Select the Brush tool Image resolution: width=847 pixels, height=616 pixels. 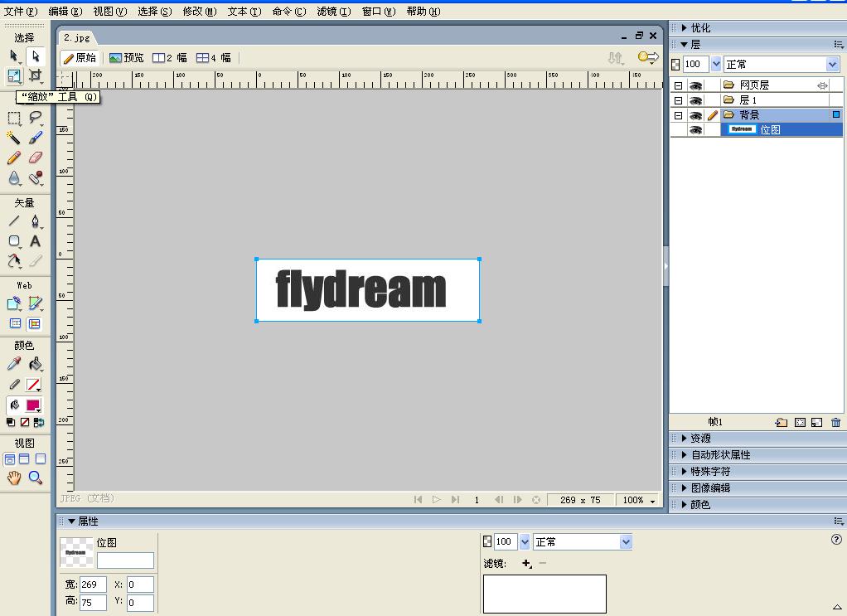pos(35,138)
